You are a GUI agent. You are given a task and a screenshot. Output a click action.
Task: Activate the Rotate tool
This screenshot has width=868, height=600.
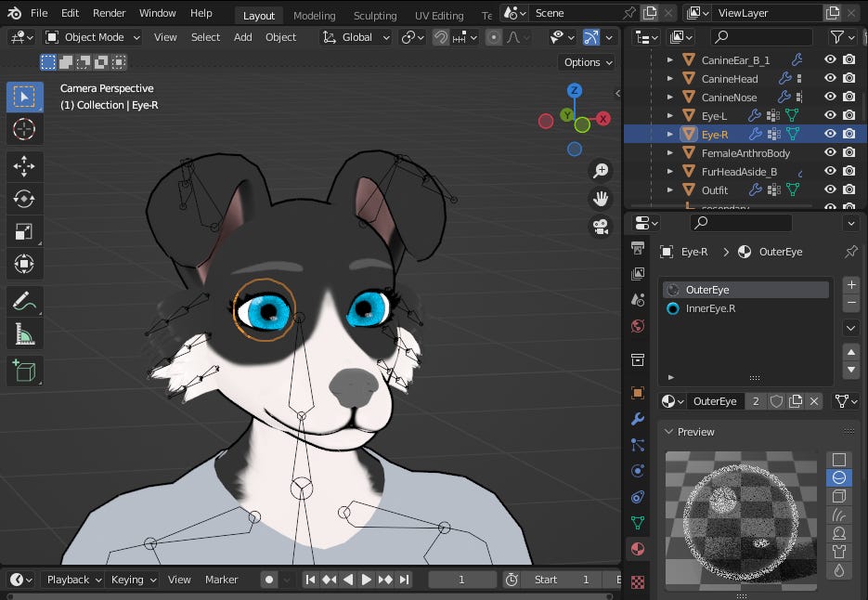click(x=24, y=199)
